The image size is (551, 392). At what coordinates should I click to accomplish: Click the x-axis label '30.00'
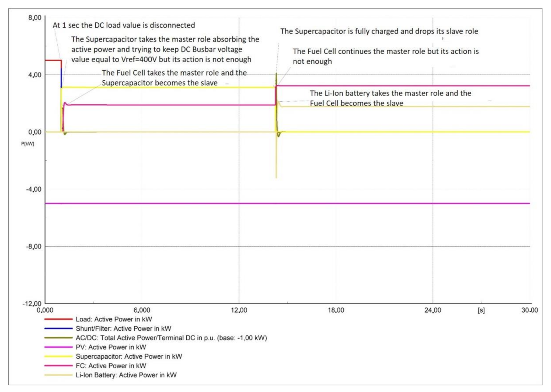[x=530, y=310]
